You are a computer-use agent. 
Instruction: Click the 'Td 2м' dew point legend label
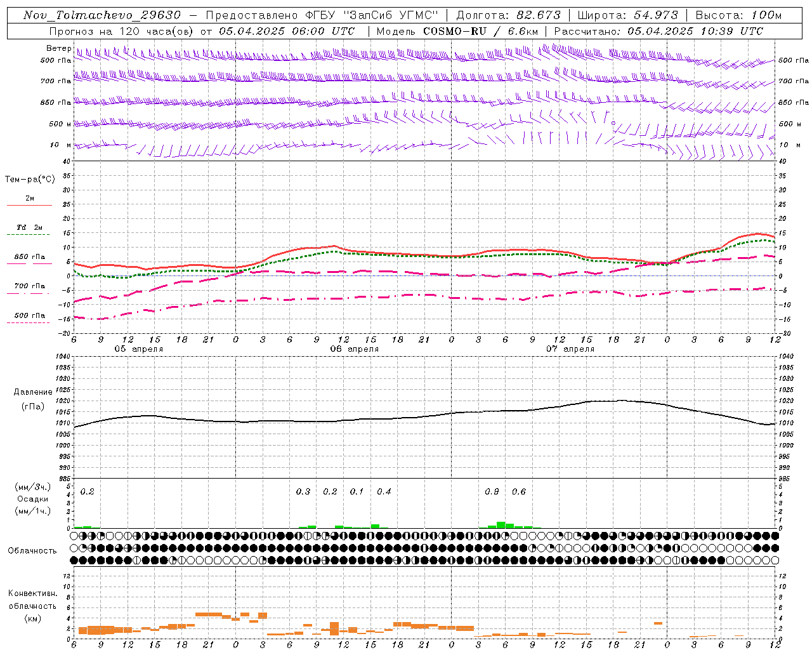pyautogui.click(x=30, y=227)
